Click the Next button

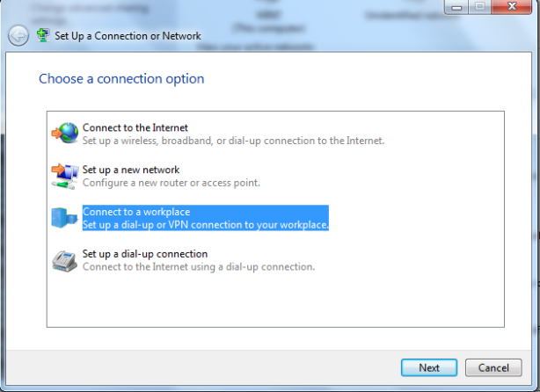click(x=429, y=367)
